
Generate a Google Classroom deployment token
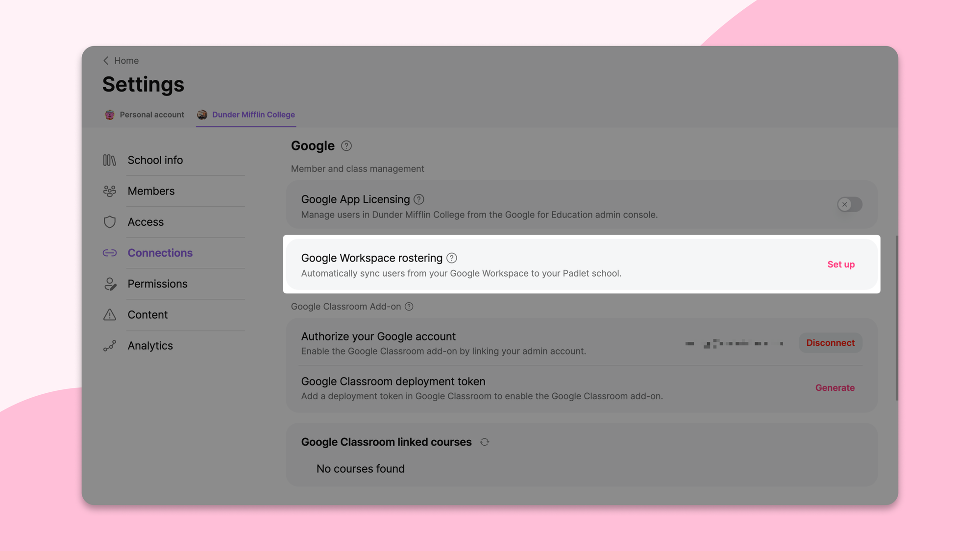tap(835, 387)
